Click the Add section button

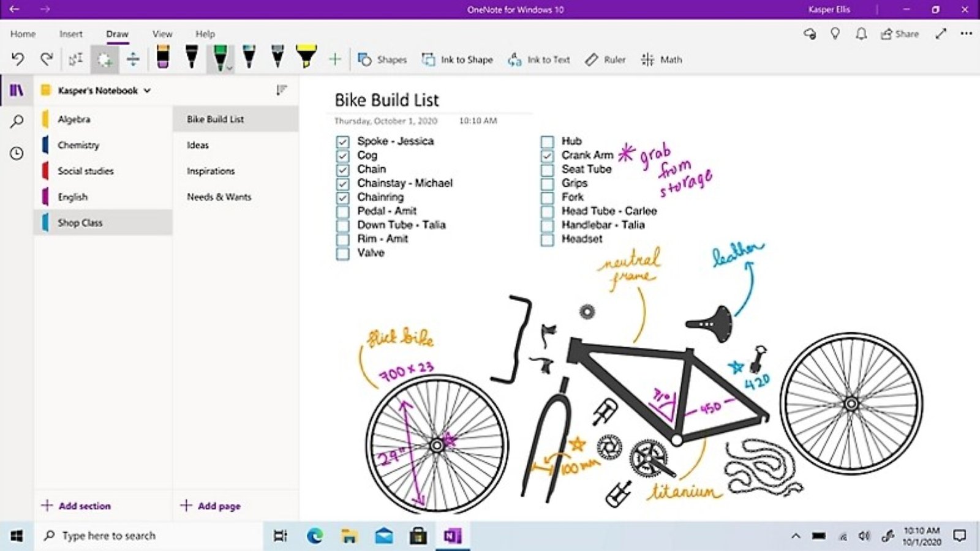point(76,506)
